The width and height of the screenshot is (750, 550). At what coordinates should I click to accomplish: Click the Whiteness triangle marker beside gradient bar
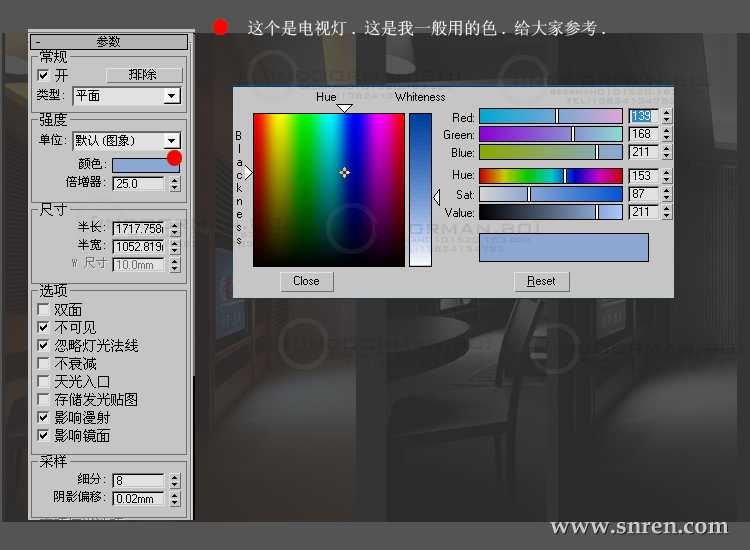436,197
